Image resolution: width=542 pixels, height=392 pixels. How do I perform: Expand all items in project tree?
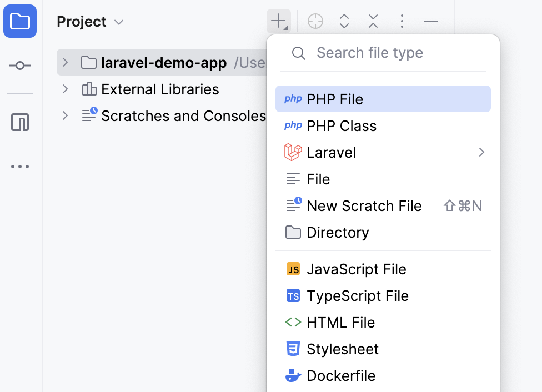pyautogui.click(x=344, y=22)
